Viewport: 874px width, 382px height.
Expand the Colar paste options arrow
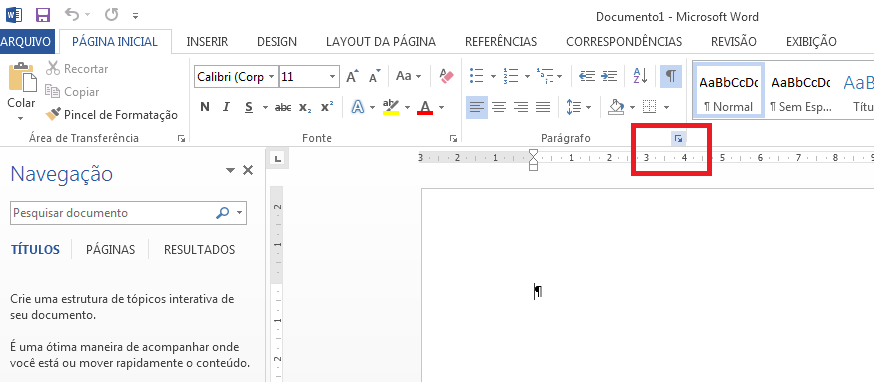tap(21, 118)
